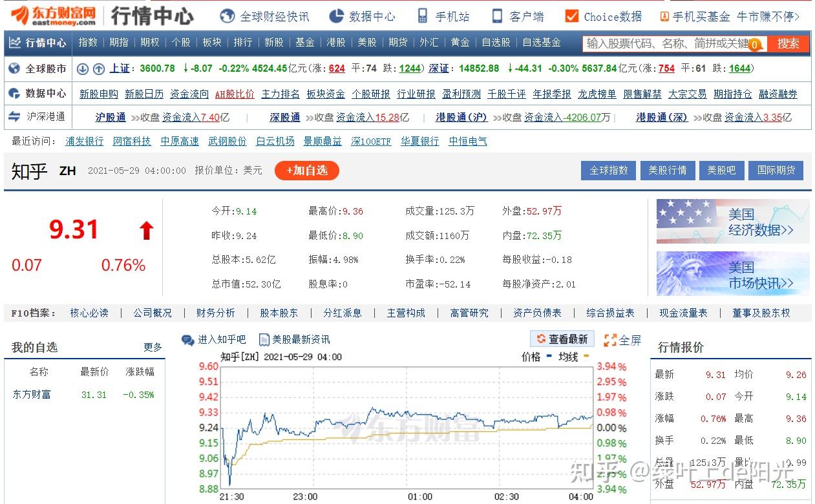Click the 深证 index link
This screenshot has width=815, height=504.
coord(439,68)
